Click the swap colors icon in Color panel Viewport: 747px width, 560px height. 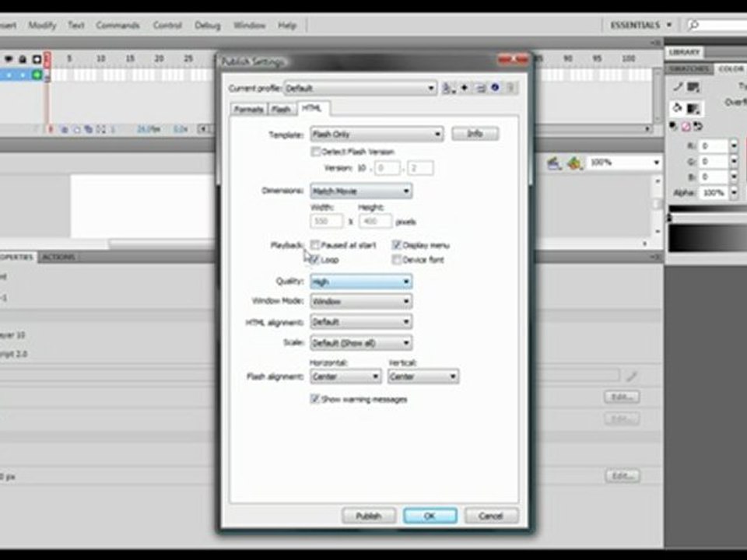698,126
